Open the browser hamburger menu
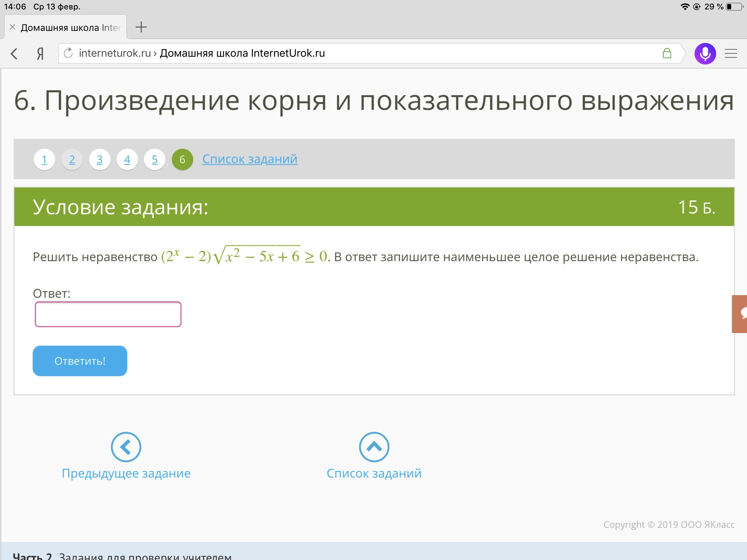The image size is (747, 560). click(x=731, y=54)
